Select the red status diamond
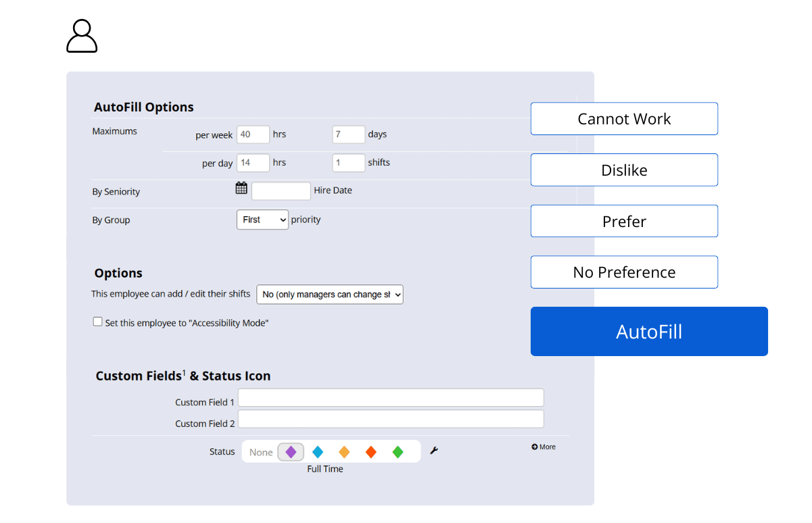 click(x=371, y=451)
